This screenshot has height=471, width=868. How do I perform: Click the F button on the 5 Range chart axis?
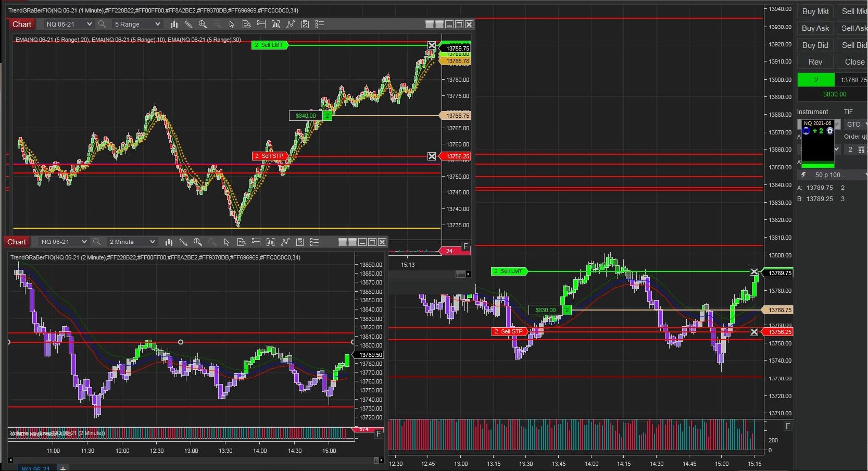pos(466,246)
